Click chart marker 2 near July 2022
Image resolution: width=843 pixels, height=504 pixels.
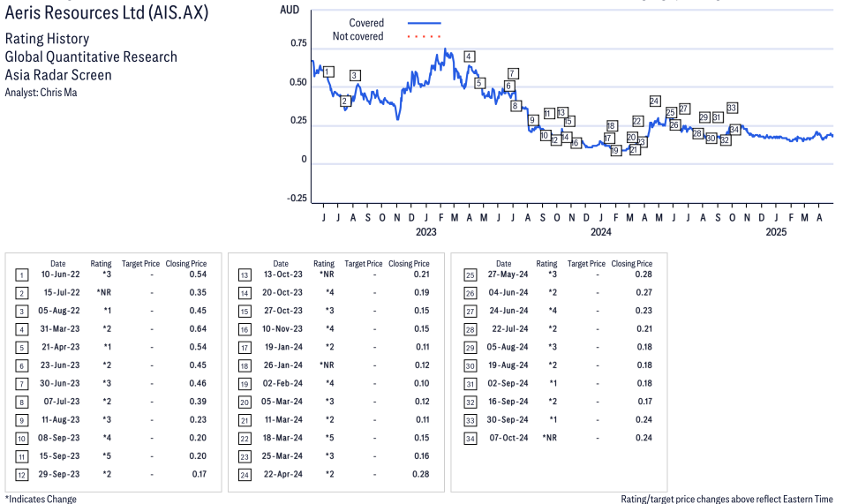(345, 101)
